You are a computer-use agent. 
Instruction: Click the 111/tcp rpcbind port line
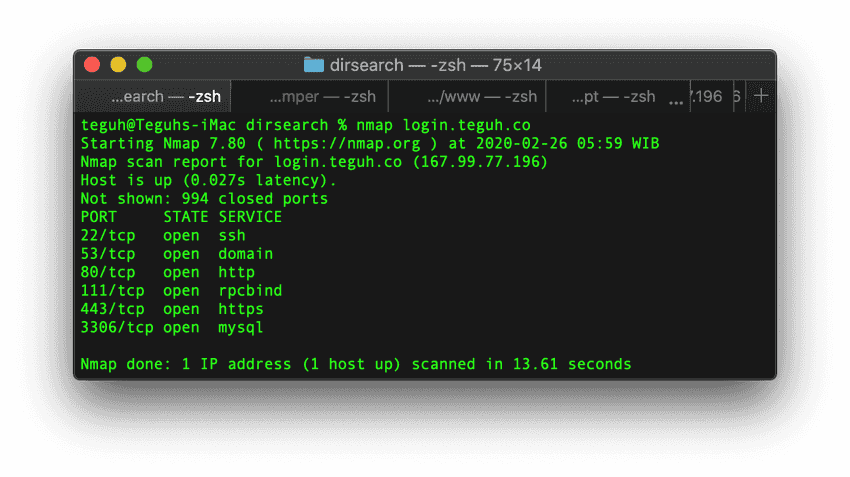181,291
